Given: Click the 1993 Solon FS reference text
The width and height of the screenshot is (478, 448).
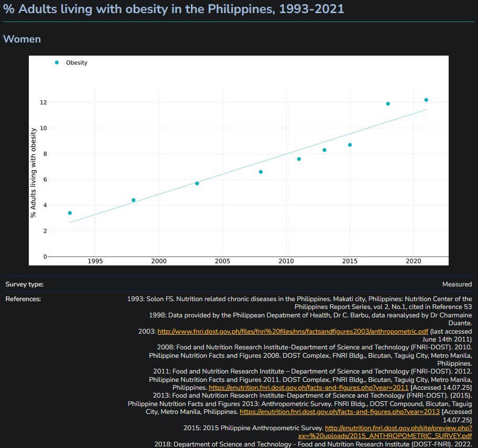Looking at the screenshot, I should pyautogui.click(x=299, y=303).
